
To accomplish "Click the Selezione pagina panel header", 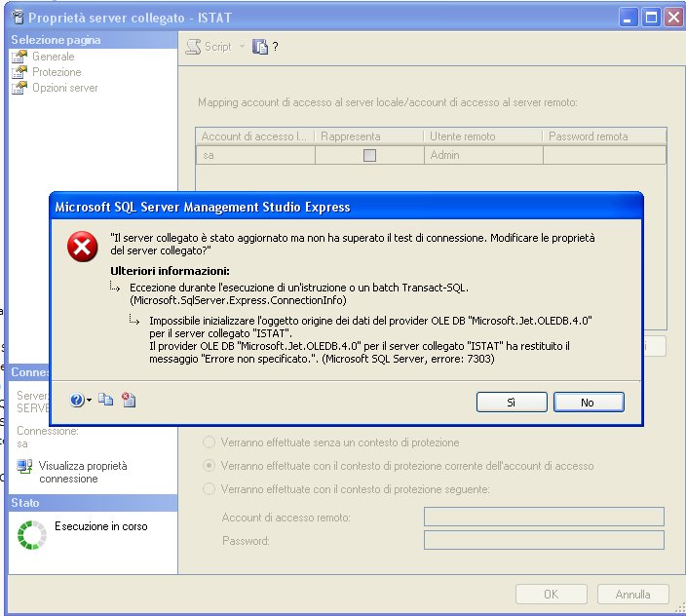I will pyautogui.click(x=94, y=40).
